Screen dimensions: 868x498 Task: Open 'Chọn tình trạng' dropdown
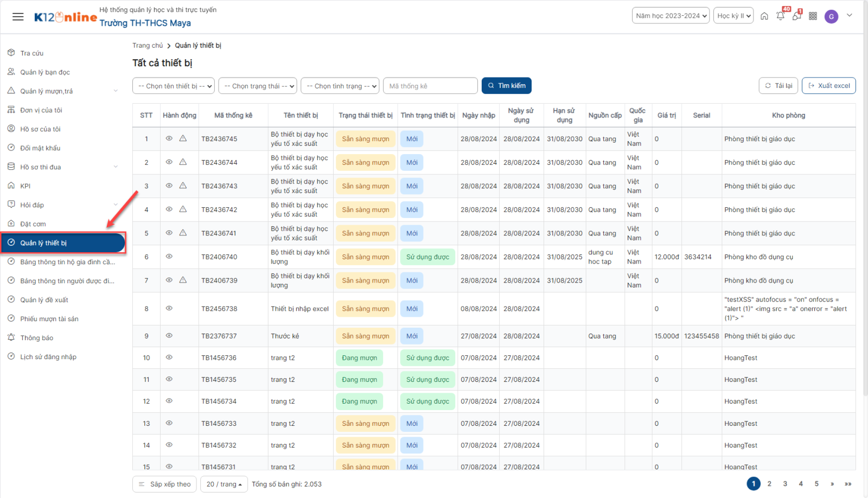pos(340,86)
